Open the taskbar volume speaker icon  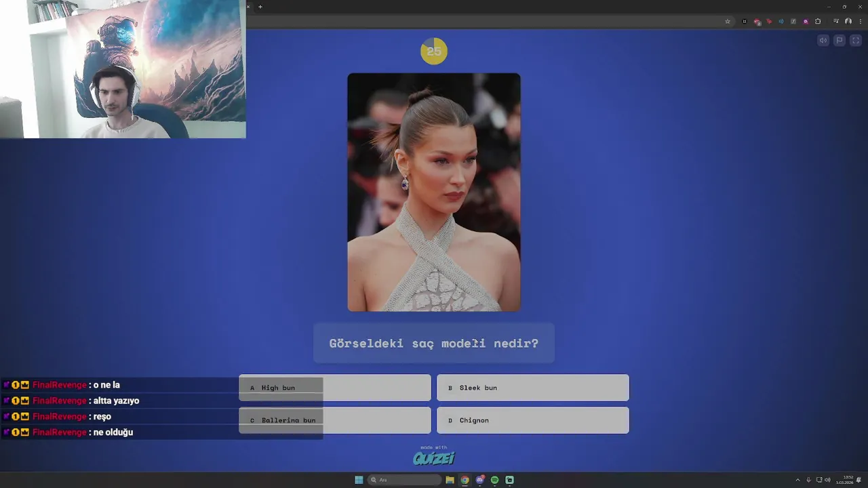(x=827, y=480)
